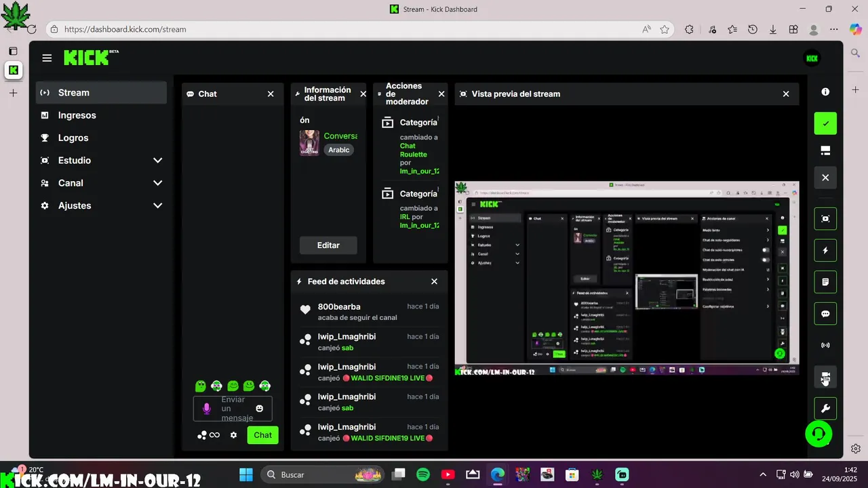Click the stream category thumbnail image
Viewport: 868px width, 488px height.
pos(309,143)
